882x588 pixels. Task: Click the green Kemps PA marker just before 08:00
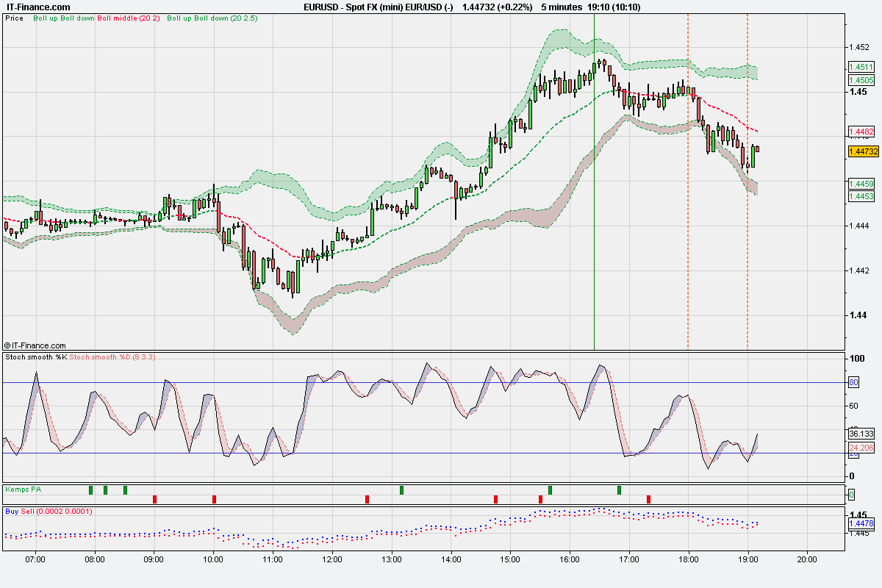91,490
